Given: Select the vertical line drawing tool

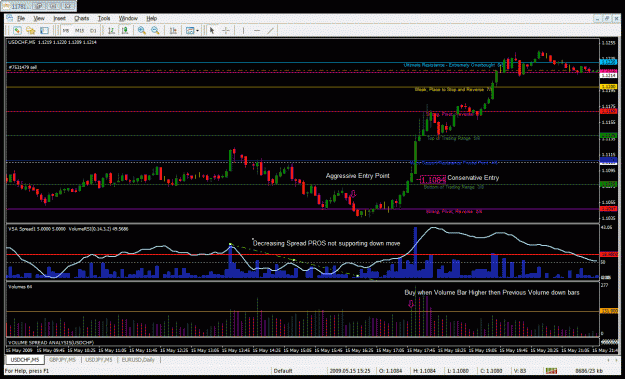Looking at the screenshot, I should 243,30.
